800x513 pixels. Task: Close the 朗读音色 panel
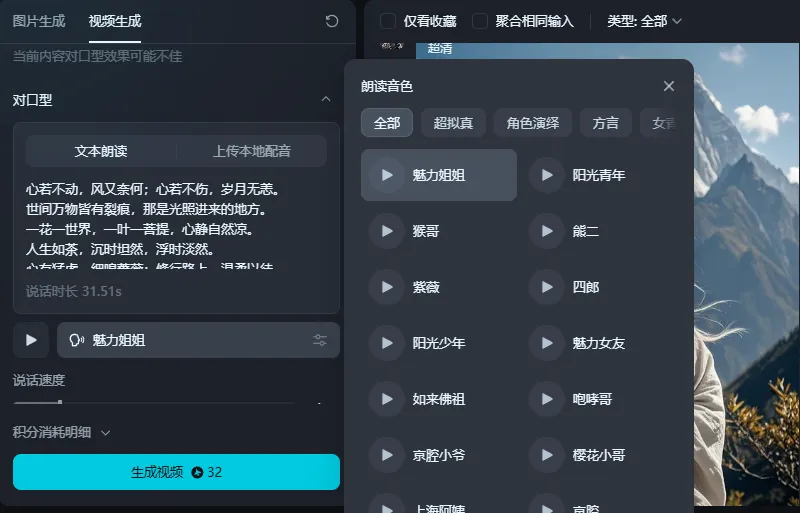669,86
